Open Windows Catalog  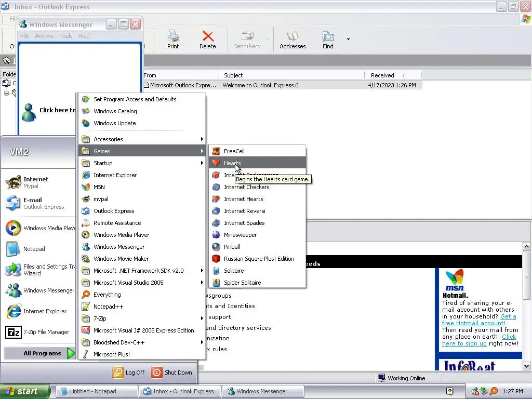[142, 111]
